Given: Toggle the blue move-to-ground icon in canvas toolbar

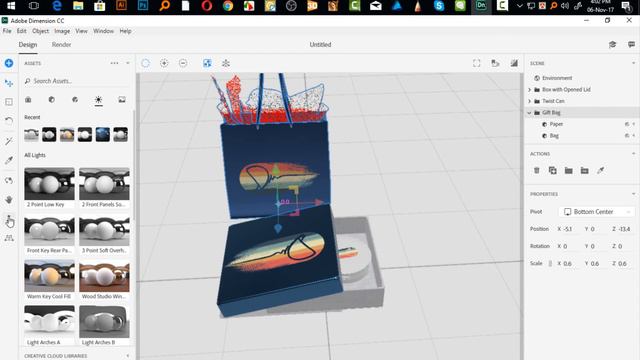Looking at the screenshot, I should click(x=207, y=63).
